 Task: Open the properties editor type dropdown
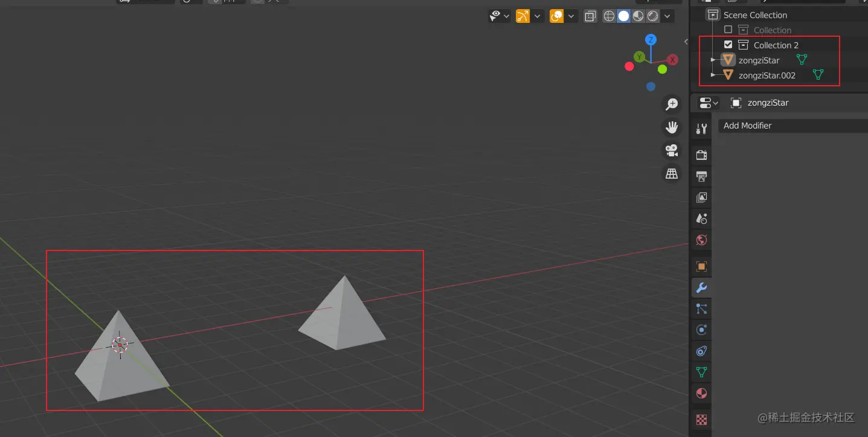(x=708, y=103)
